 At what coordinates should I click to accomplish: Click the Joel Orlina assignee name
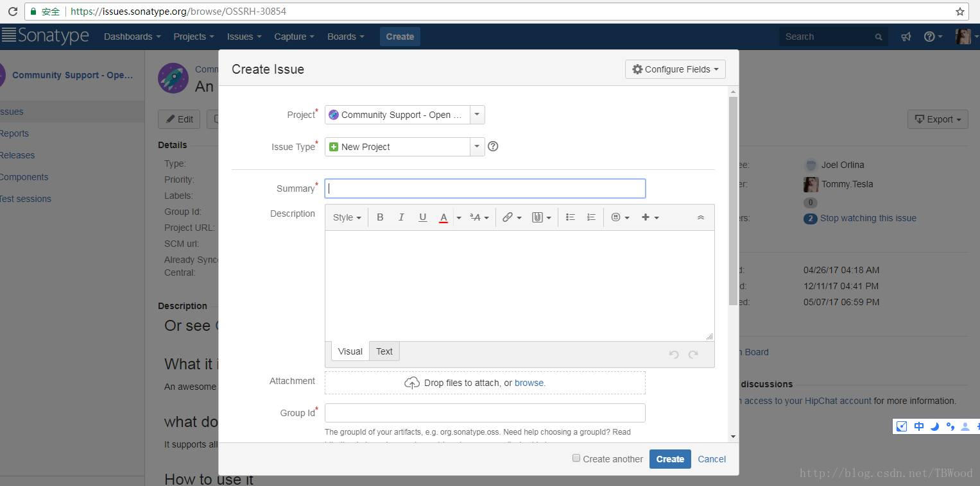pos(843,165)
